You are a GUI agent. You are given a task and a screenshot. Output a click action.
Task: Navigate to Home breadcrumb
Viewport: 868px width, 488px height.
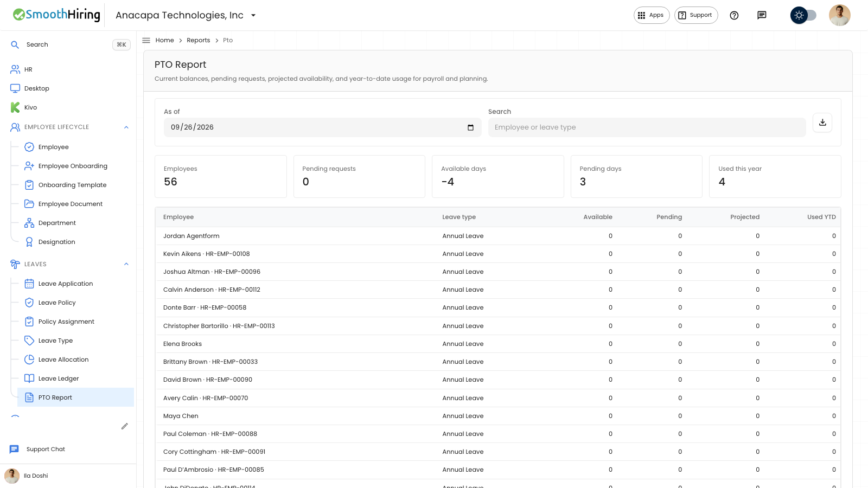164,40
